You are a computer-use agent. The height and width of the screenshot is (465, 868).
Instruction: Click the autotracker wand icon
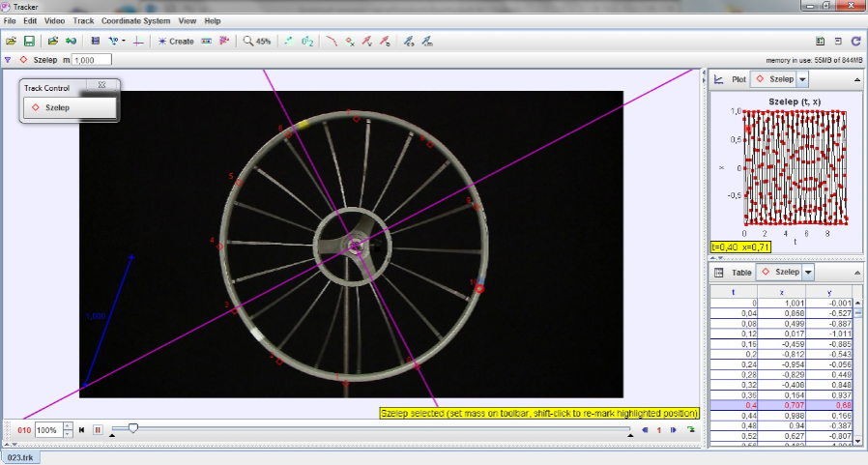pos(224,41)
